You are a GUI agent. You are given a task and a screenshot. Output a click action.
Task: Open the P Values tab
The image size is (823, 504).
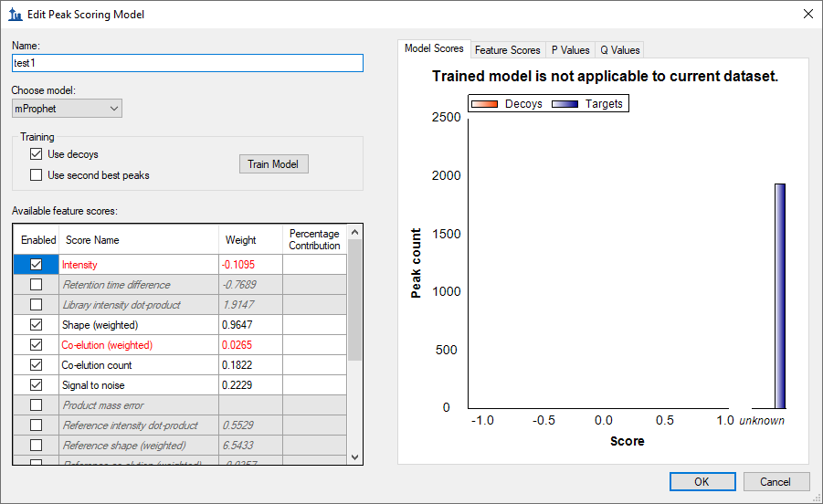point(570,50)
